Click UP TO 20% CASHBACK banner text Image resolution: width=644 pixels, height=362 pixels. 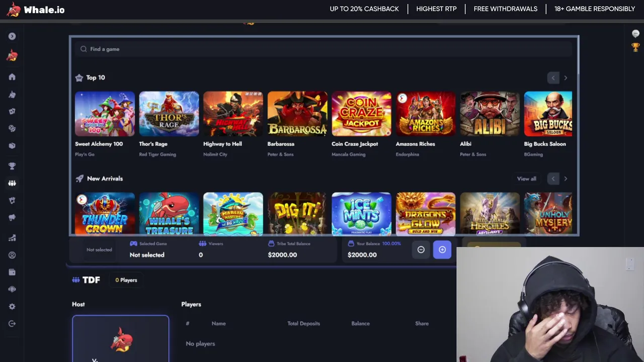[x=364, y=9]
